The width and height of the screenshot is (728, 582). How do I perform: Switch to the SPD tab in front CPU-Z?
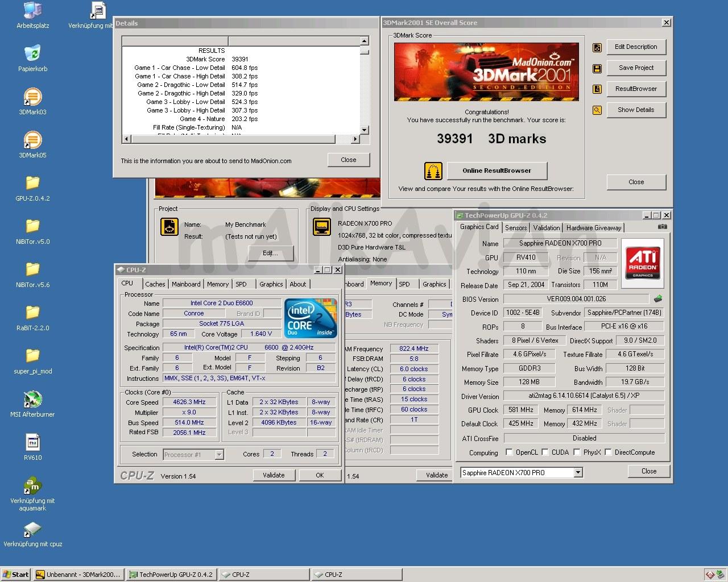(x=241, y=284)
